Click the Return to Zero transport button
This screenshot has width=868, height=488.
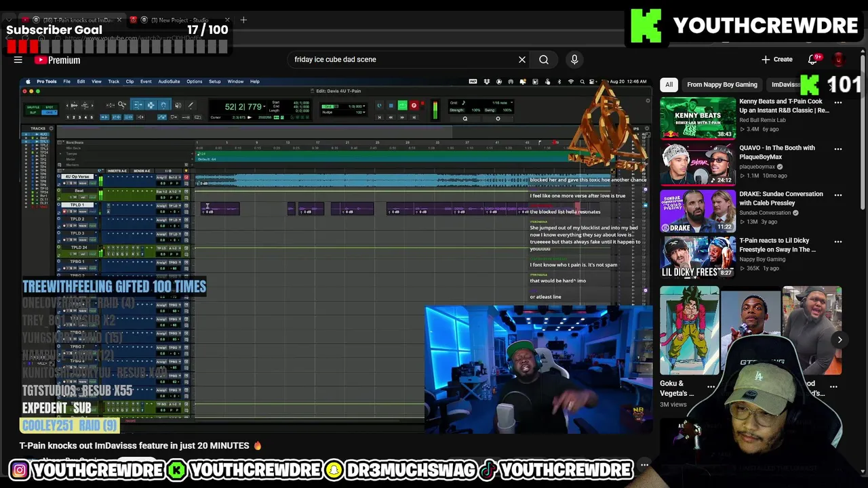tap(379, 117)
